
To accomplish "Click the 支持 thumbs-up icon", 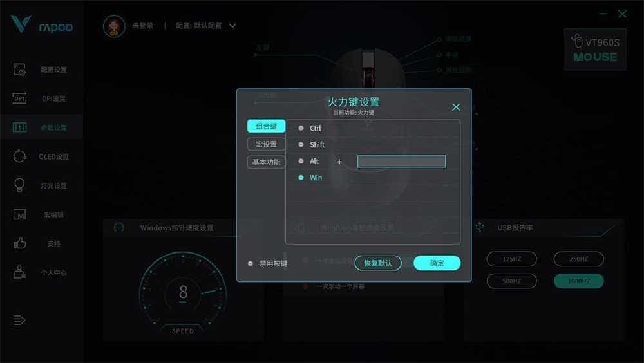I will click(x=19, y=243).
